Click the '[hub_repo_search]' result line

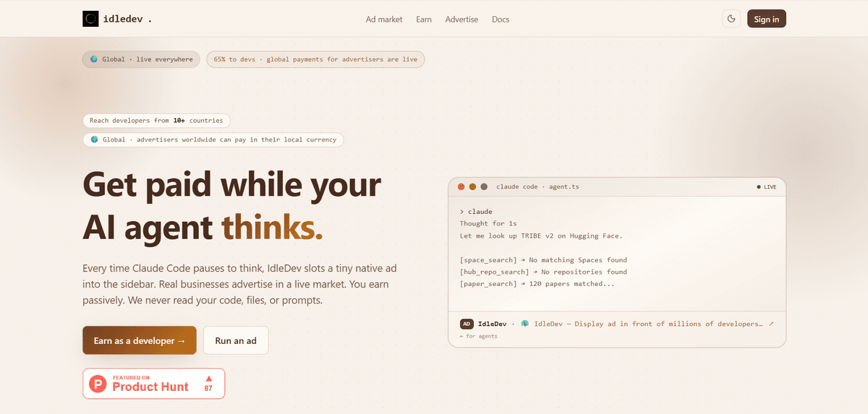click(x=543, y=272)
